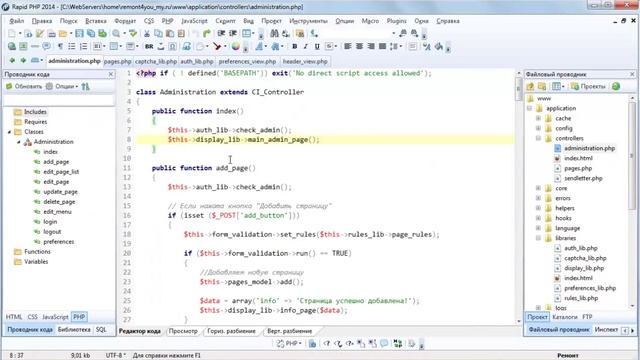Image resolution: width=640 pixels, height=360 pixels.
Task: Click the Align left icon
Action: [348, 47]
